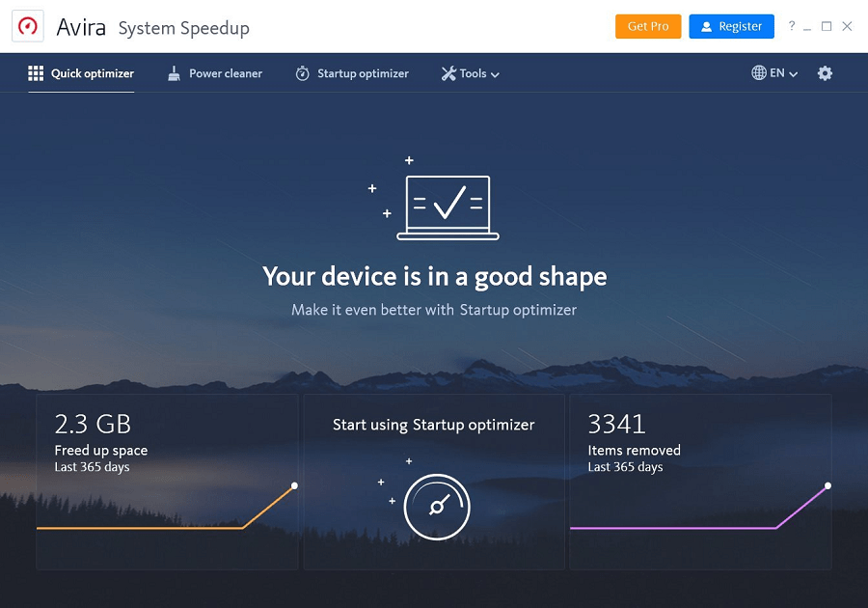868x608 pixels.
Task: Click Last 365 days under Freed up space
Action: pos(92,467)
